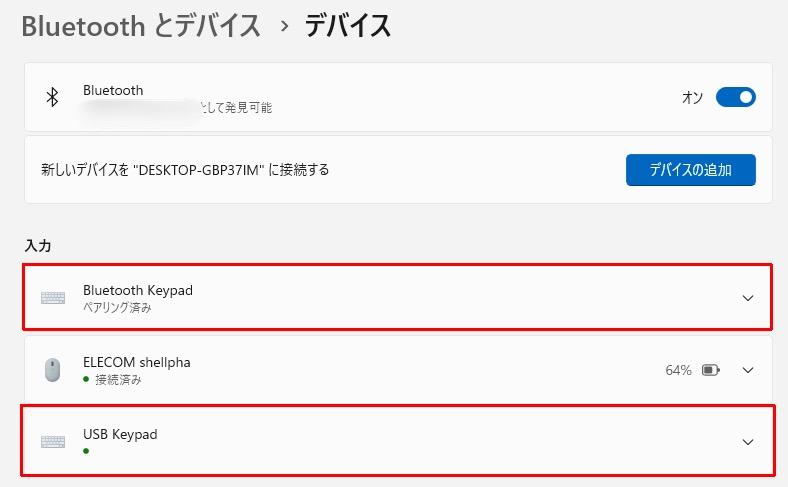This screenshot has width=788, height=487.
Task: Click the green dot beside 接続済み
Action: pos(86,380)
